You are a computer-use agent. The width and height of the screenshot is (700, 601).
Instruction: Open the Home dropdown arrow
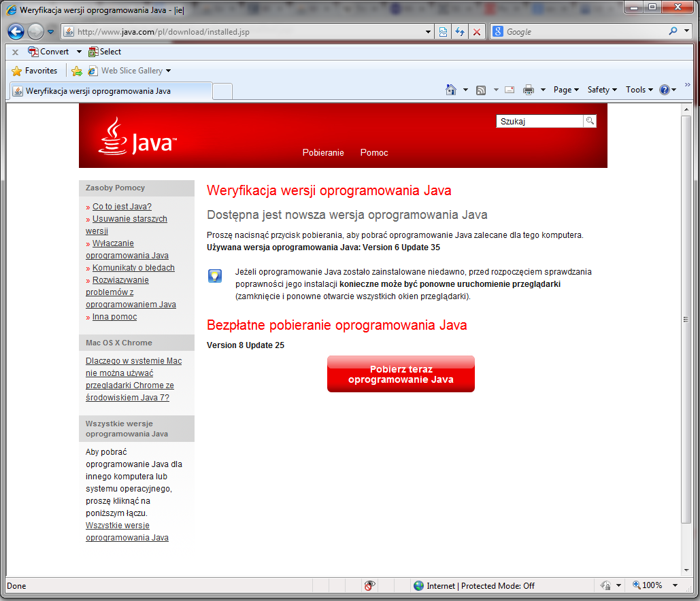coord(465,90)
